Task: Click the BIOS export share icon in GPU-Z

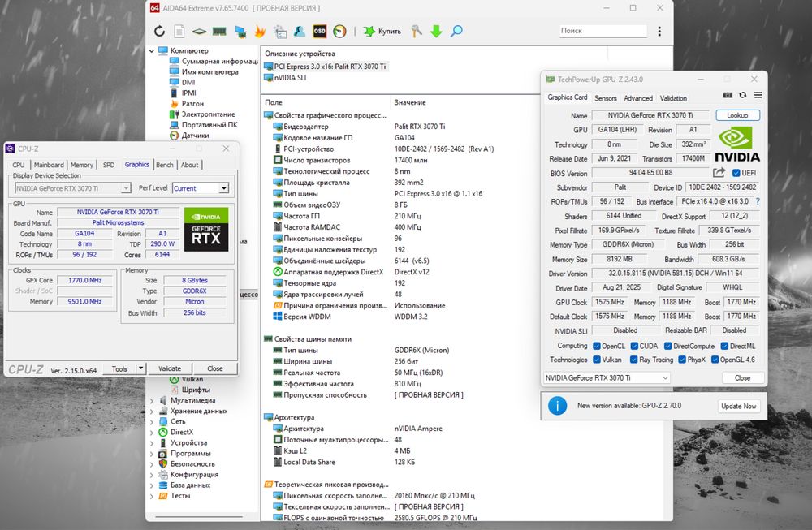Action: (719, 173)
